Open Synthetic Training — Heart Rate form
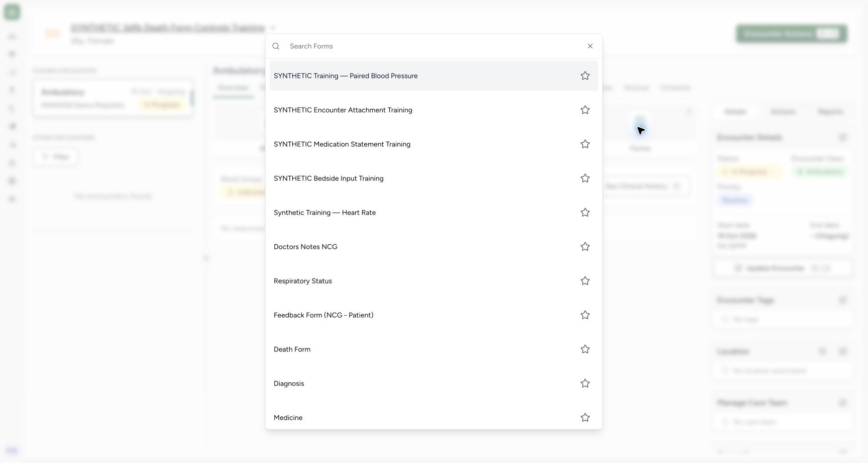The image size is (868, 463). tap(434, 213)
